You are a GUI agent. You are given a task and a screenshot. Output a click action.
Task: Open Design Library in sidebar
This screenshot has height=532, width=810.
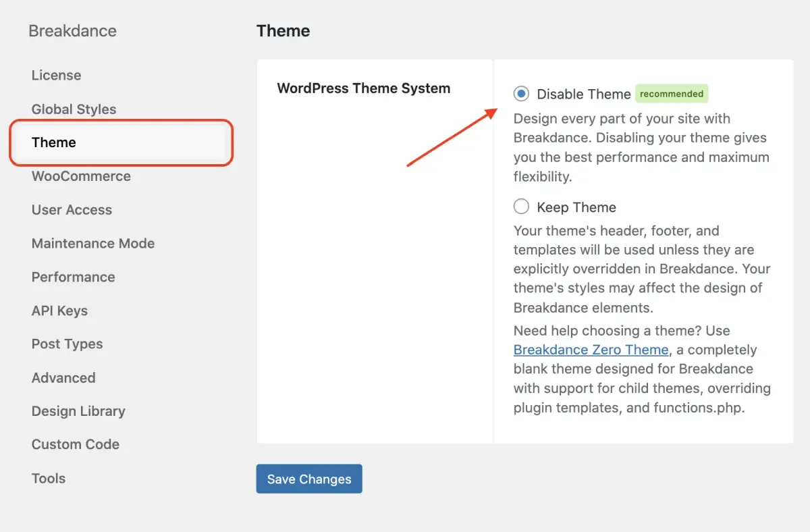[78, 411]
